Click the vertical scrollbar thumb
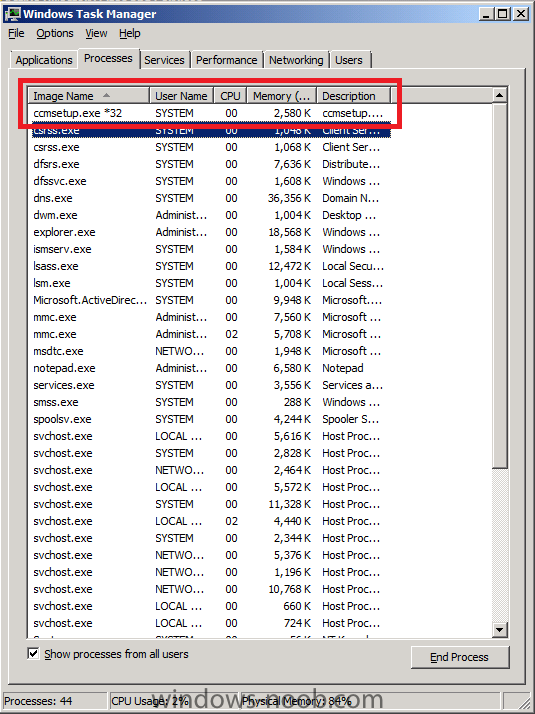This screenshot has height=714, width=535. point(499,286)
